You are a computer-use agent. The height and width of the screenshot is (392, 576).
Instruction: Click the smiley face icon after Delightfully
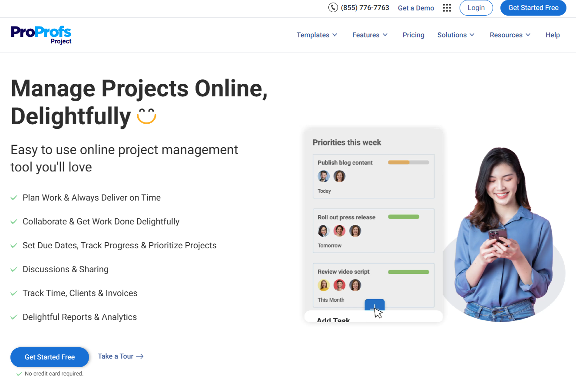point(146,116)
